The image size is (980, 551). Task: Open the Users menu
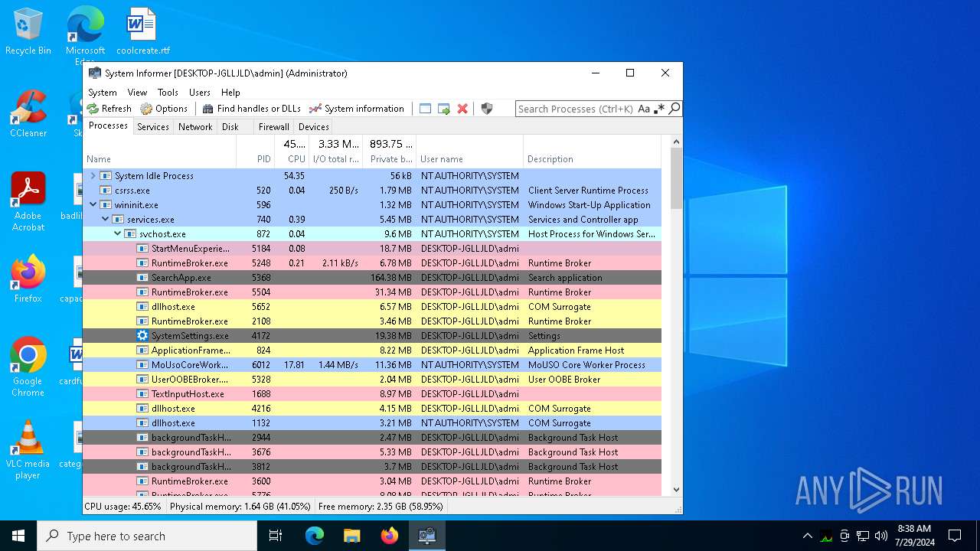tap(200, 92)
